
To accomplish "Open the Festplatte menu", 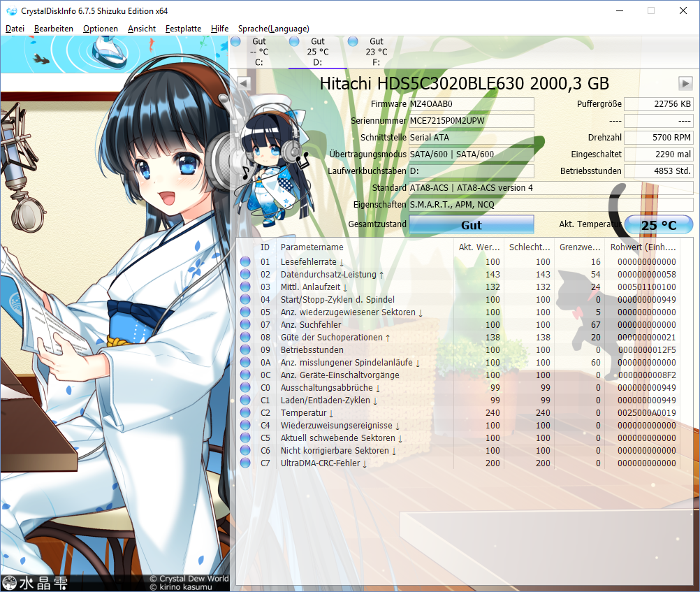I will [x=183, y=29].
